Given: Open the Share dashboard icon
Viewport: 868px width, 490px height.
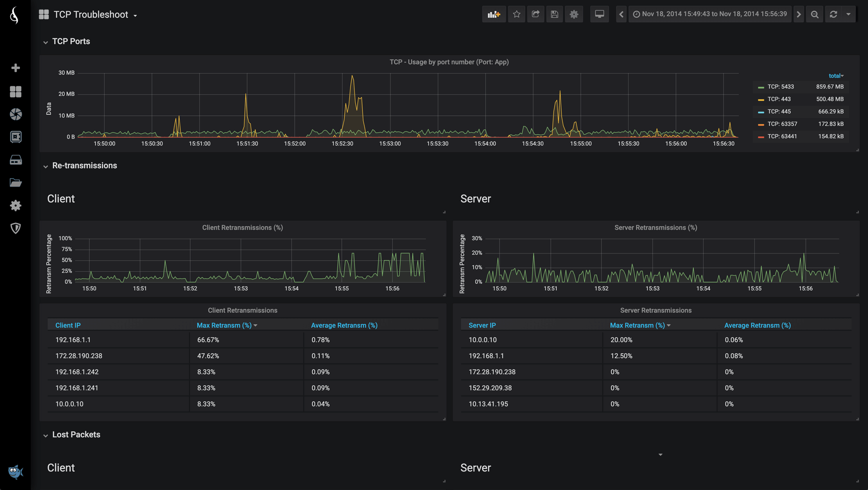Looking at the screenshot, I should 536,14.
